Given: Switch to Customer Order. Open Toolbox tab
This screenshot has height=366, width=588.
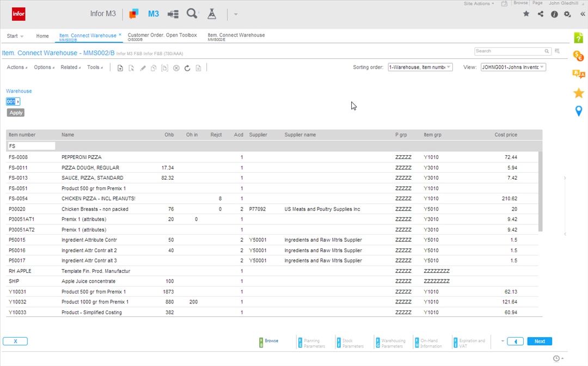Looking at the screenshot, I should point(162,36).
